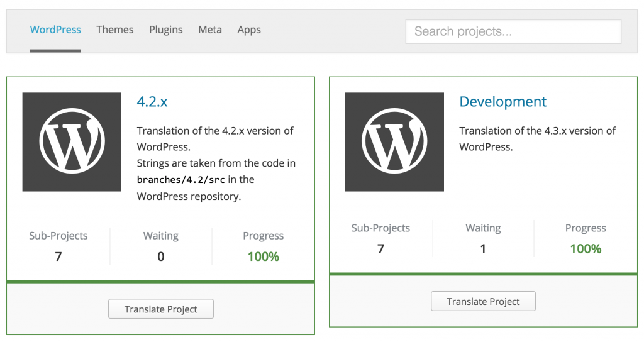Open the Meta tab
The image size is (644, 342).
tap(210, 30)
